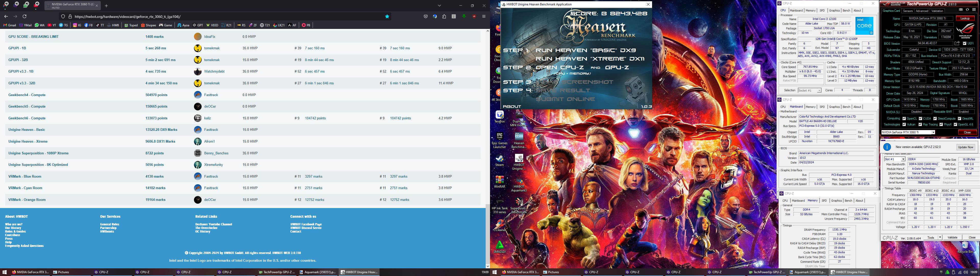Select Bench tab in top CPU-Z window

pyautogui.click(x=846, y=11)
